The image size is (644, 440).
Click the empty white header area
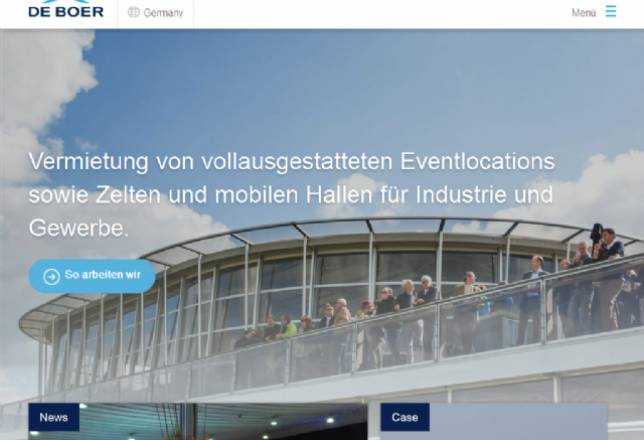(382, 14)
